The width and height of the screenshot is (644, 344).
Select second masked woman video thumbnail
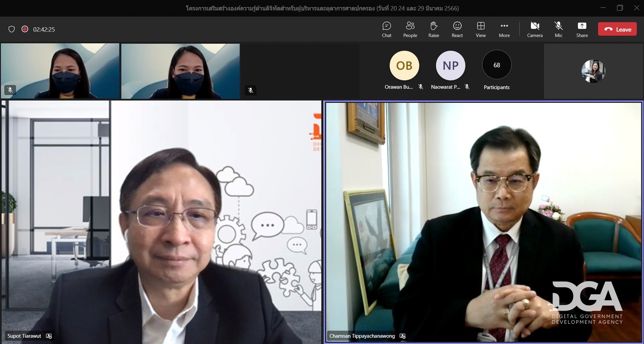180,71
